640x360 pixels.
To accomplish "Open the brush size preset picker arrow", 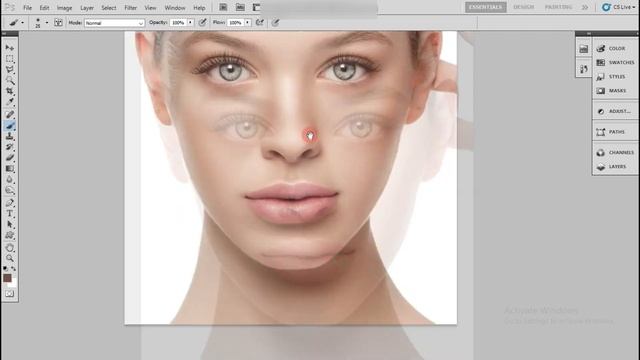I will coord(47,23).
